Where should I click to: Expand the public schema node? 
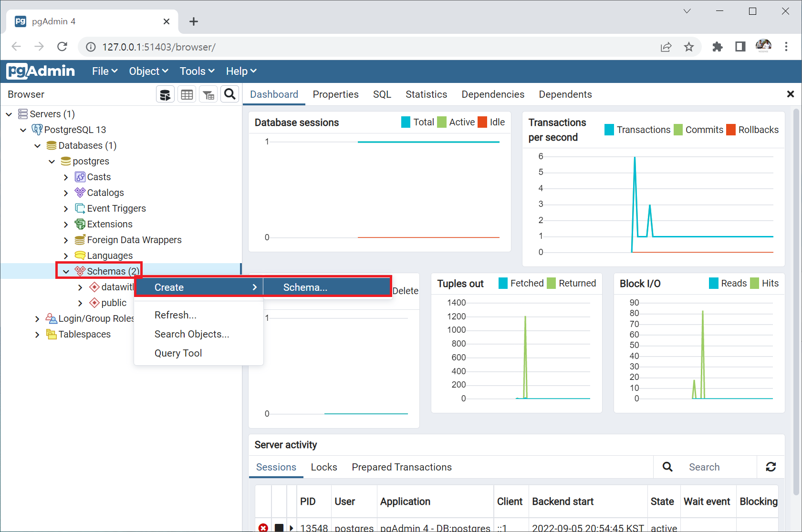(80, 303)
